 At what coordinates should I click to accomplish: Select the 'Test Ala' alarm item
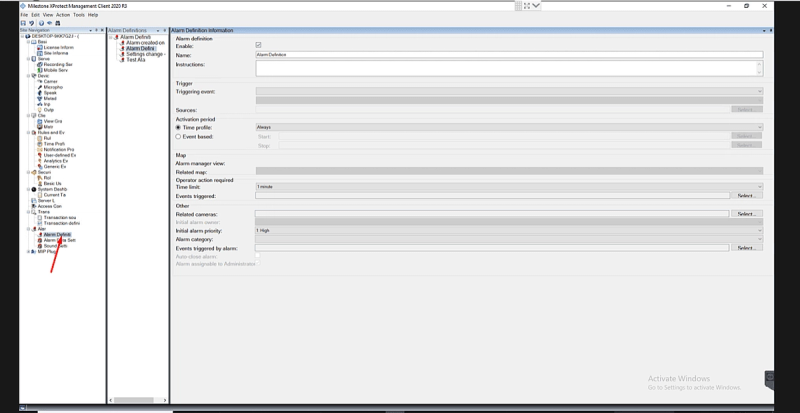136,60
